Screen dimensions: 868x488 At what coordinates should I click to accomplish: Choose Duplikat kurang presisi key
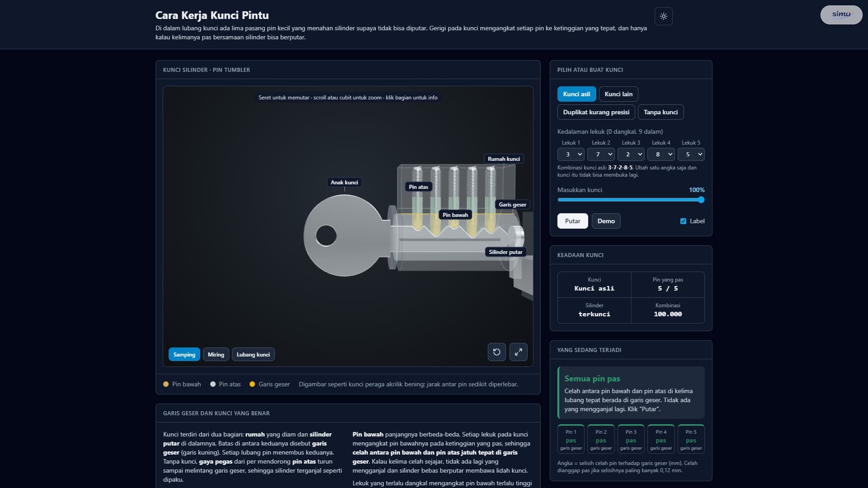click(596, 112)
